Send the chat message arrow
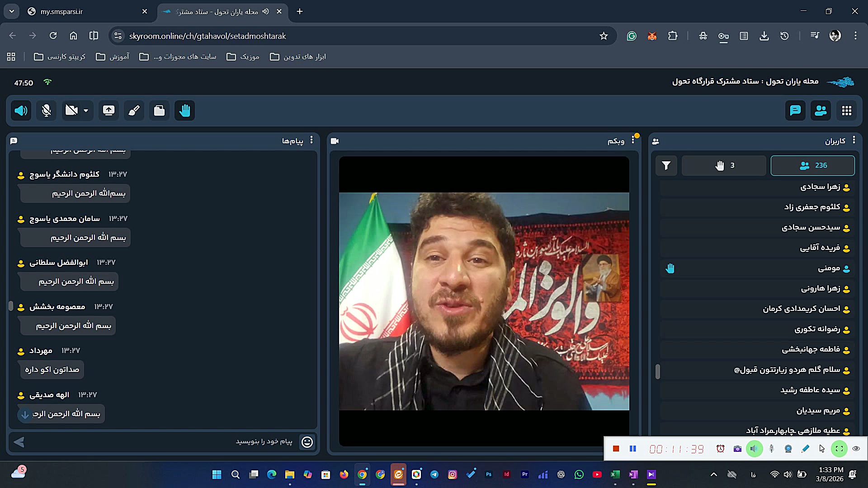 [19, 442]
